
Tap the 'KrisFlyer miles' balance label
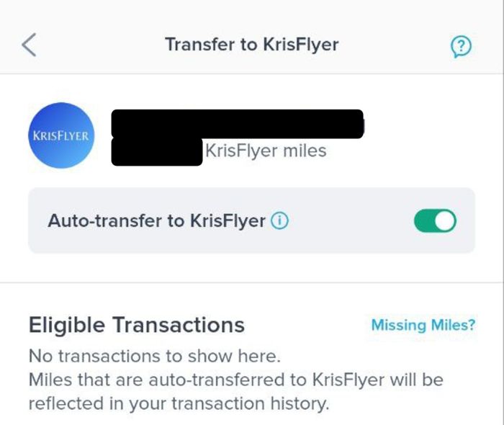pos(266,151)
